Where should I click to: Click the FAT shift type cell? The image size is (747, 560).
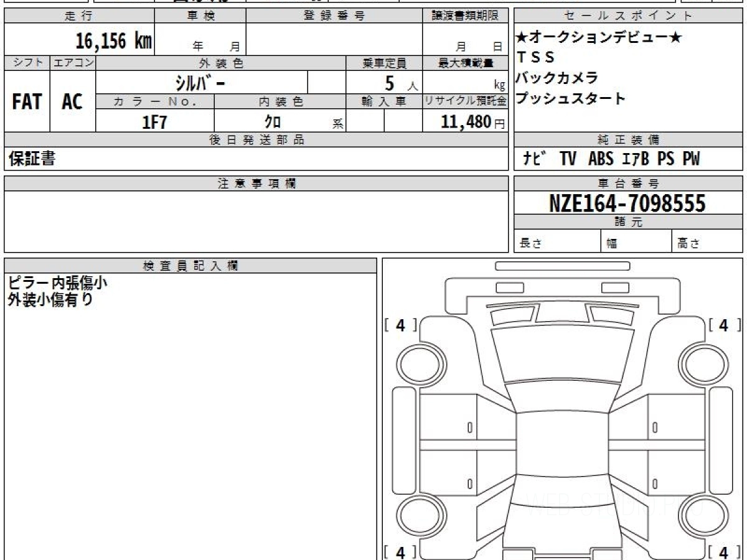(x=27, y=101)
